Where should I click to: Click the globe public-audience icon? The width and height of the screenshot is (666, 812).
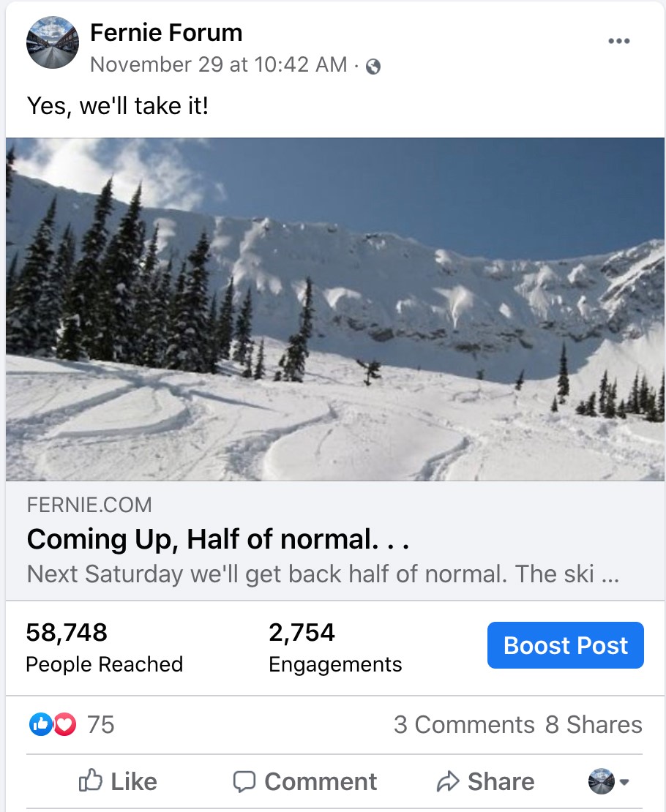click(373, 67)
